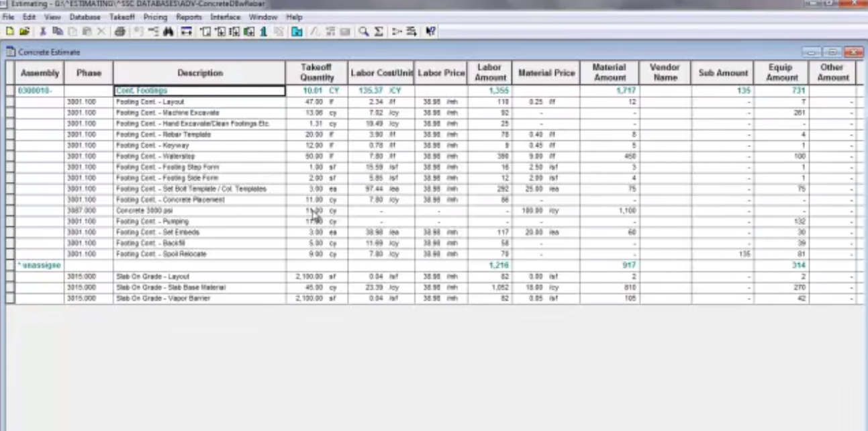Click the binoculars Find icon
868x431 pixels.
coord(168,32)
